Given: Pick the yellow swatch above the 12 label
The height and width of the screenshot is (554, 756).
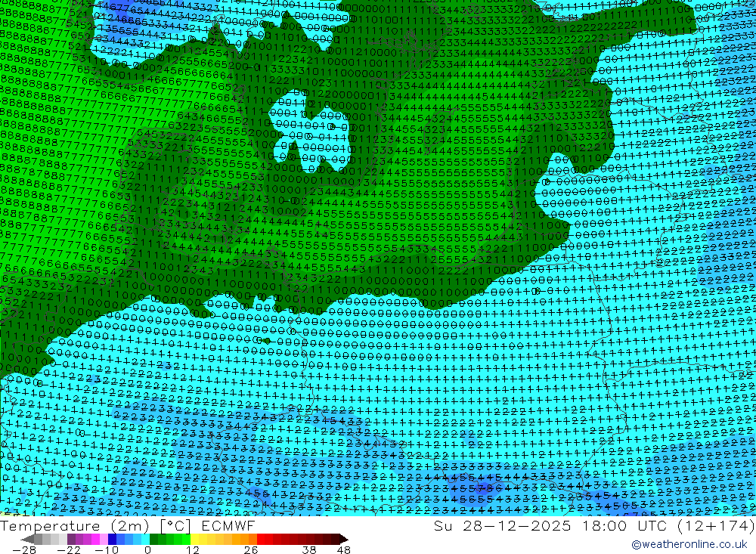Looking at the screenshot, I should tap(195, 539).
